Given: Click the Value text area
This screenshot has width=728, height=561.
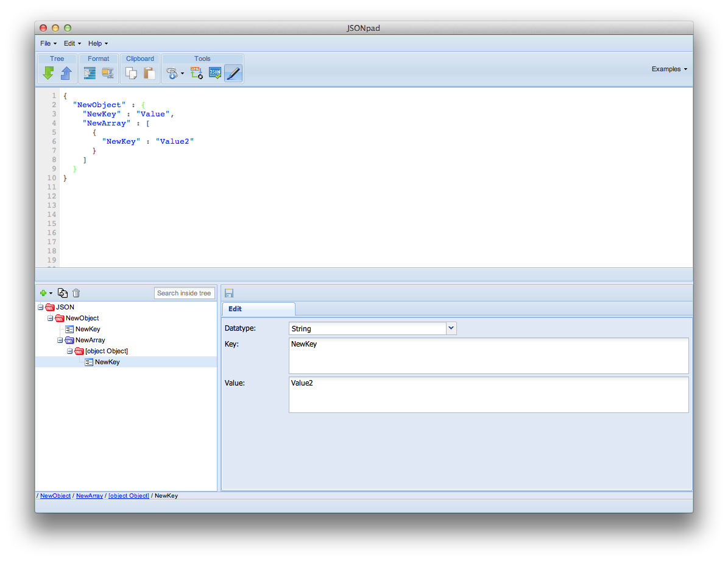Looking at the screenshot, I should [489, 395].
